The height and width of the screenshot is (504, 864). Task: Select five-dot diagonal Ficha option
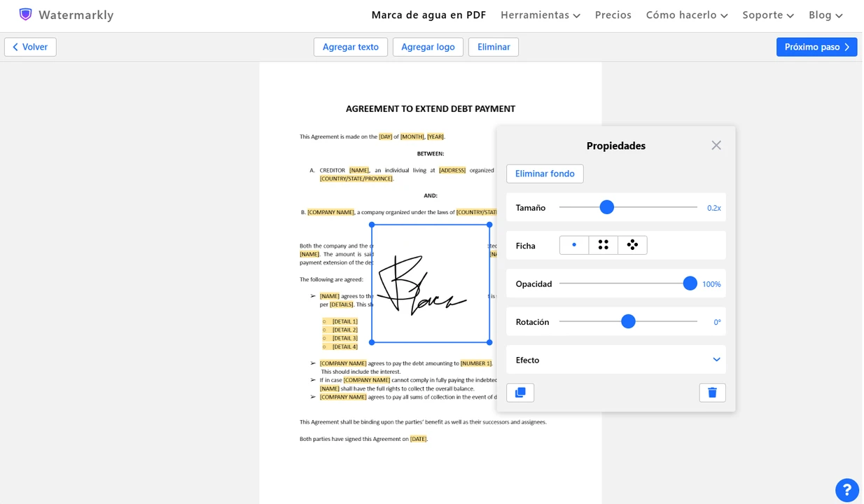click(x=633, y=245)
